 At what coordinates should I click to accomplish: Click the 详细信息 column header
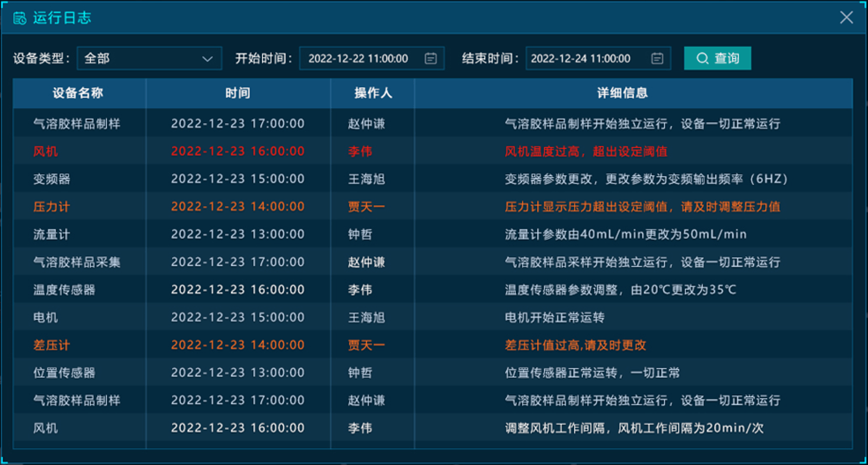[622, 93]
